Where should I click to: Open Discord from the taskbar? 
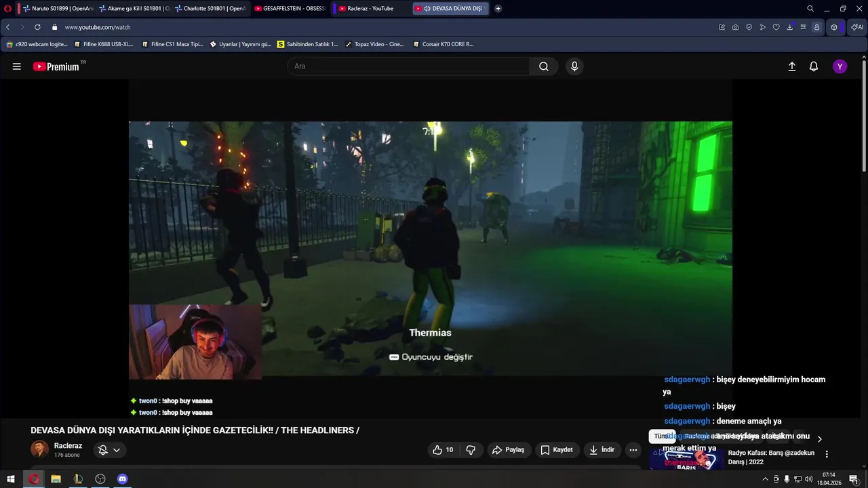click(x=123, y=479)
